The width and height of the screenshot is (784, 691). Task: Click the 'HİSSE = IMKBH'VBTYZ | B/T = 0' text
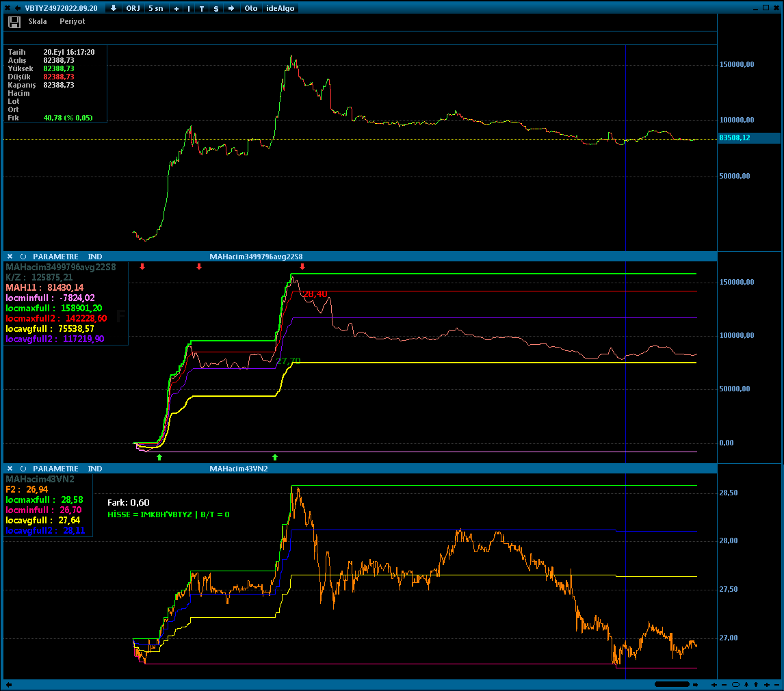click(x=168, y=514)
